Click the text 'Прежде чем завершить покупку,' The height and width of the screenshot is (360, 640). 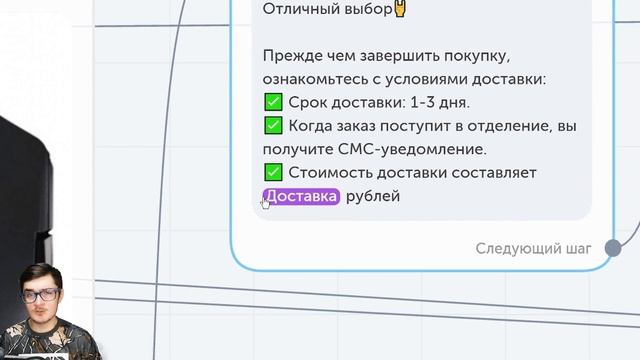tap(386, 56)
